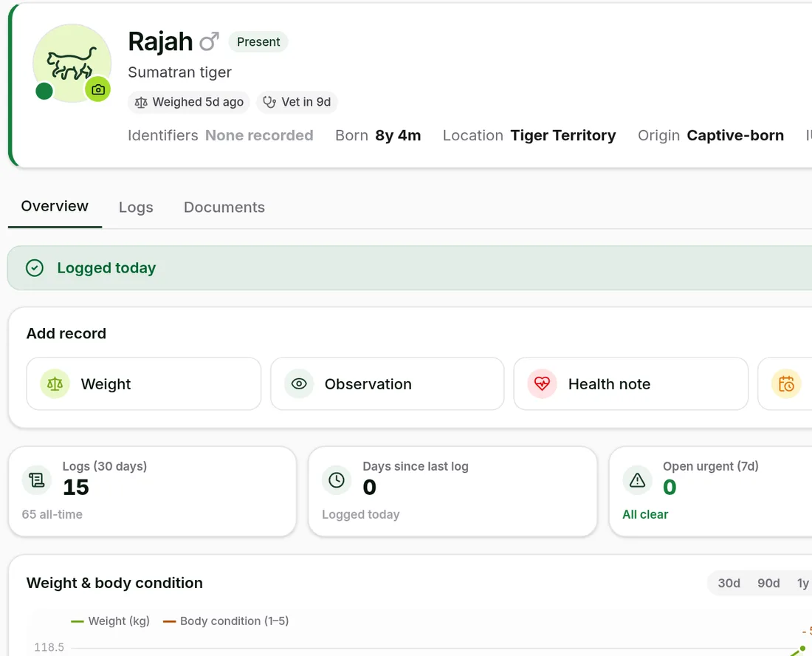Click the warning triangle beside Open urgent (7d)
Image resolution: width=812 pixels, height=656 pixels.
(x=638, y=480)
